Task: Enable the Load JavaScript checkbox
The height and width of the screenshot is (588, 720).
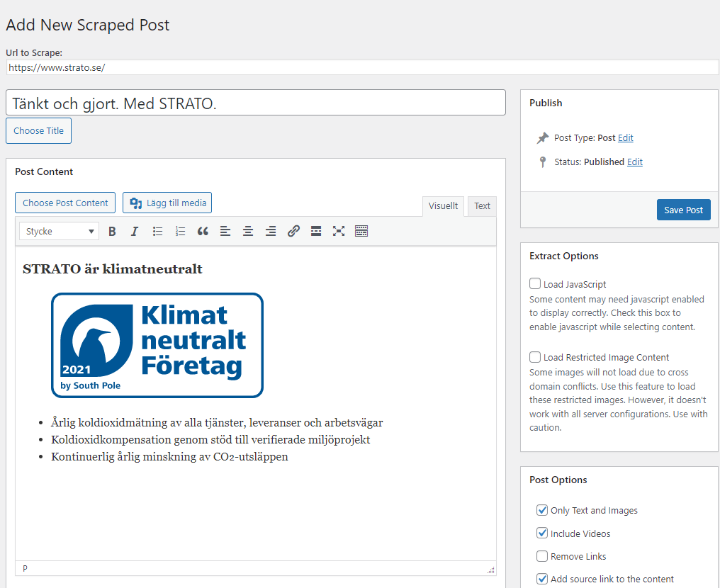Action: pyautogui.click(x=535, y=283)
